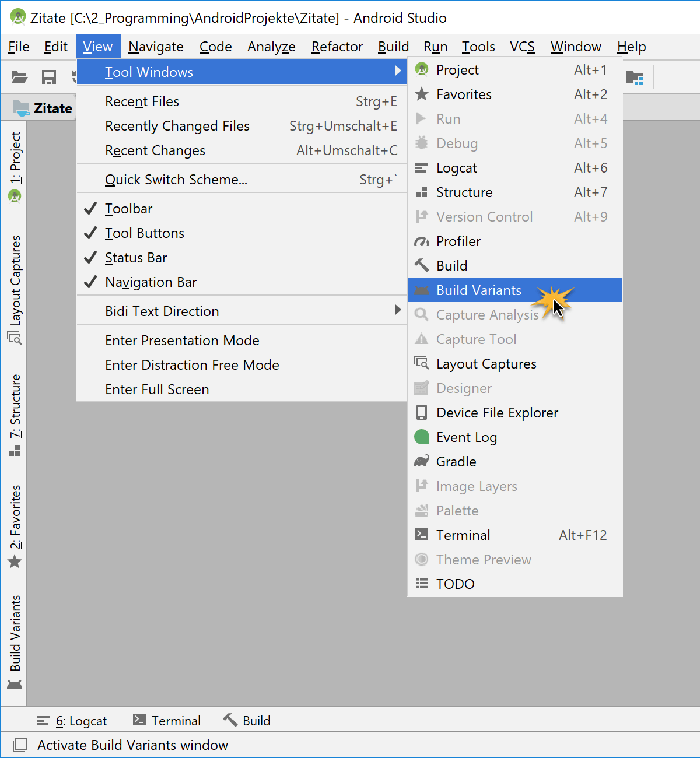Click the Favorites star icon in submenu
The height and width of the screenshot is (758, 700).
(x=422, y=94)
